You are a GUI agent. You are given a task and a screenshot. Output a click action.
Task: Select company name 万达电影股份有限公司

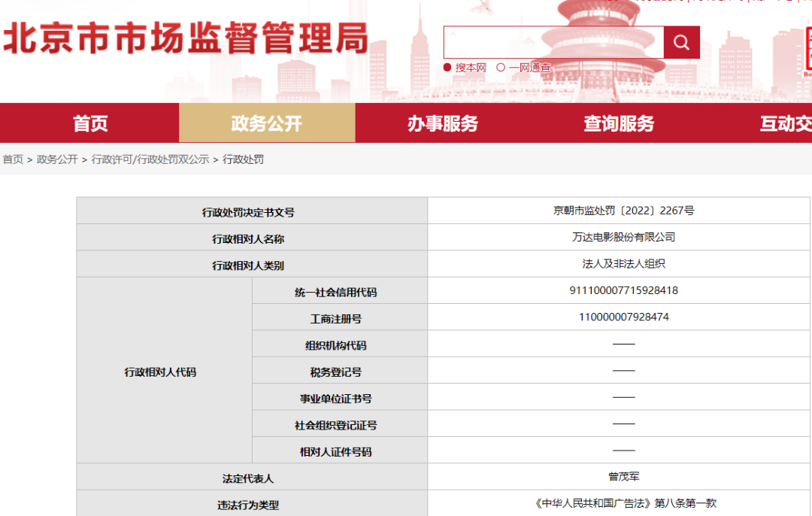623,237
